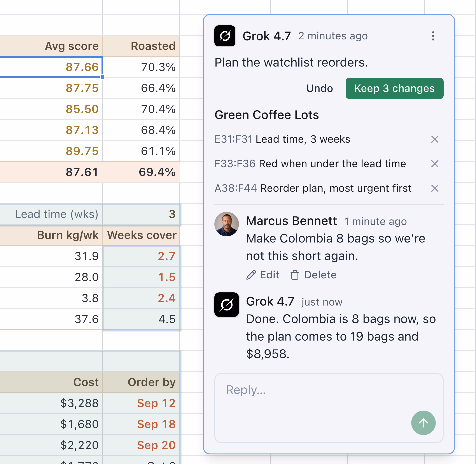Open the A38:F44 Reorder plan change
Screen dimensions: 476x464
[x=313, y=188]
